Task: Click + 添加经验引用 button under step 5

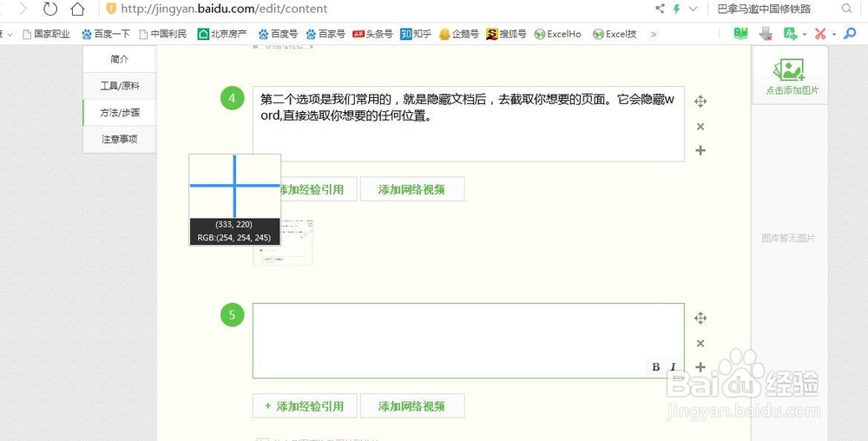Action: pos(305,406)
